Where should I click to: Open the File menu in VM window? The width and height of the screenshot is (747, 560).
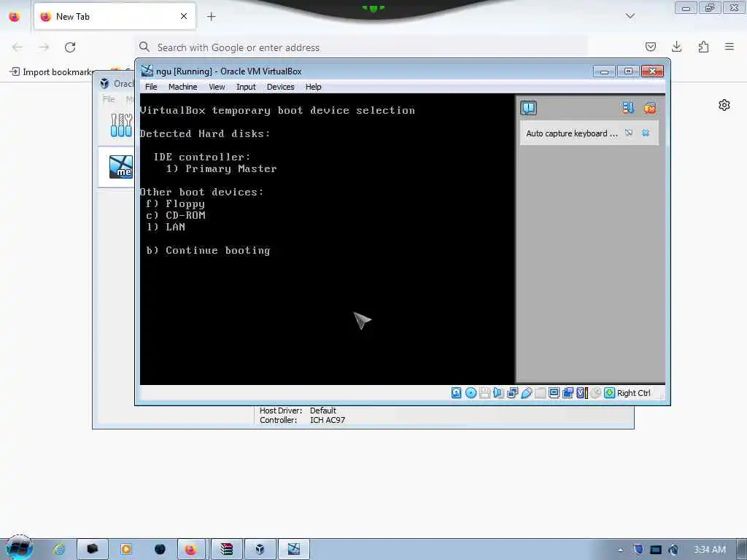151,87
